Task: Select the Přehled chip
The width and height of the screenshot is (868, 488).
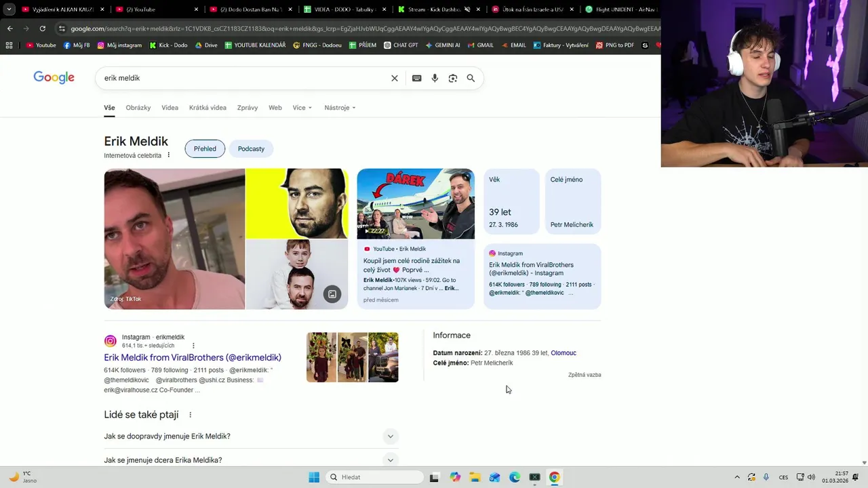Action: [x=205, y=148]
